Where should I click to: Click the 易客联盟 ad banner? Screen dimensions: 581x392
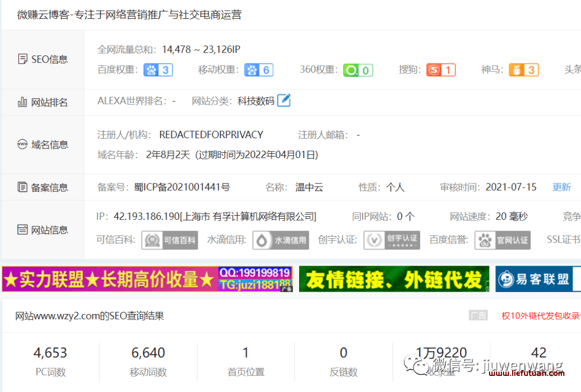(x=538, y=279)
